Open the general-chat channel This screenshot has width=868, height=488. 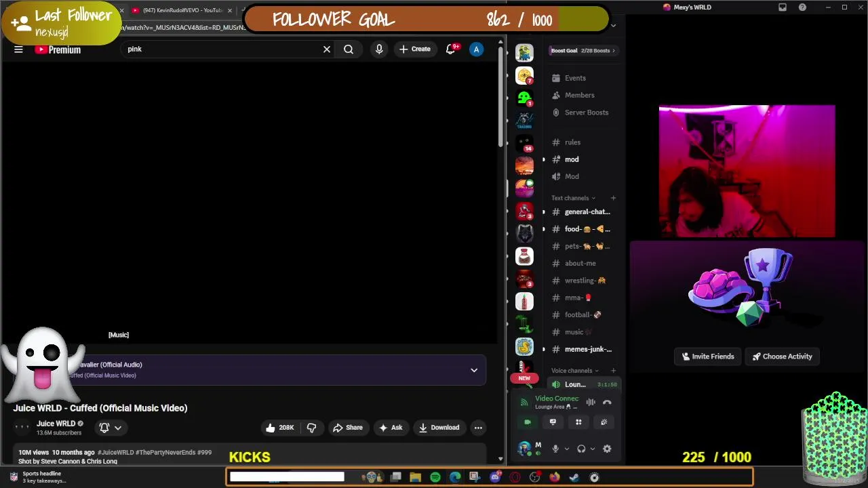coord(587,211)
